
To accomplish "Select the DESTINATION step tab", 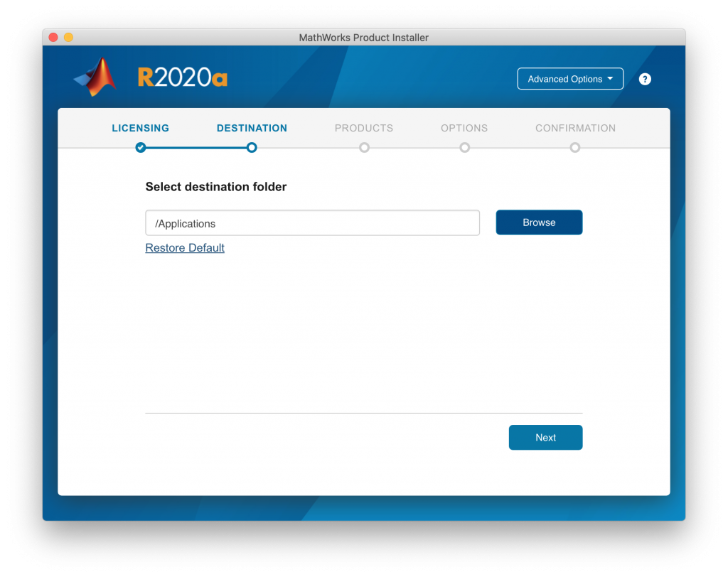I will tap(252, 128).
